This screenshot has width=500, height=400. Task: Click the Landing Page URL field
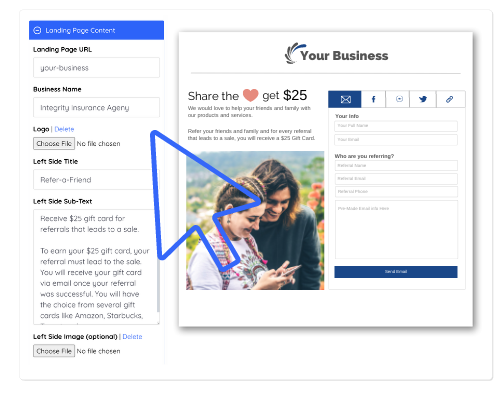[96, 68]
